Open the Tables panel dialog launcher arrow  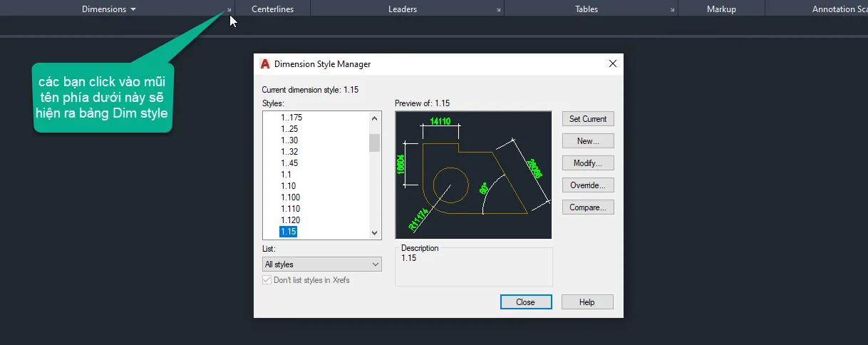tap(672, 10)
